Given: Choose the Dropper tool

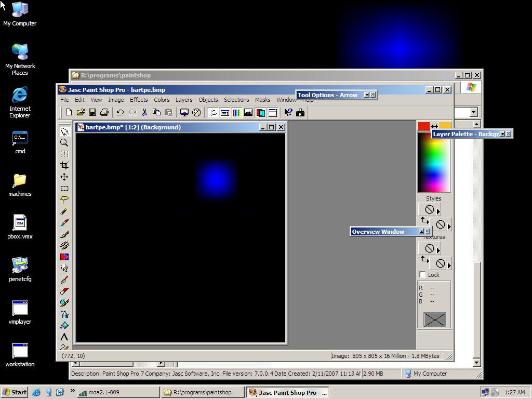Looking at the screenshot, I should click(x=64, y=211).
